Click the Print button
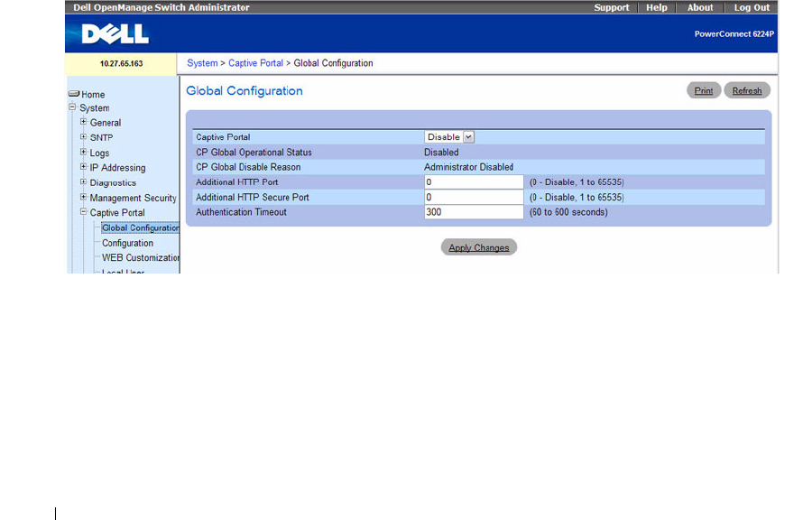Viewport: 812px width, 520px height. [703, 90]
